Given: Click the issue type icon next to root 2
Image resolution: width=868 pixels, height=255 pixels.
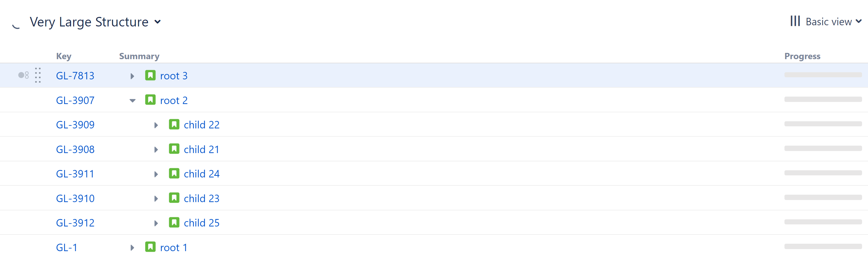Looking at the screenshot, I should pos(151,100).
